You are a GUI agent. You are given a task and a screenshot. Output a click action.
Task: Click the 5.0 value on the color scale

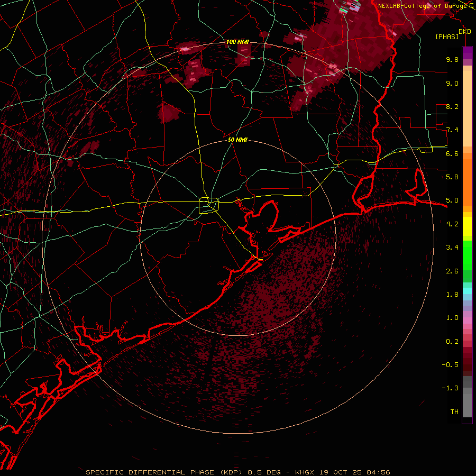coord(452,200)
